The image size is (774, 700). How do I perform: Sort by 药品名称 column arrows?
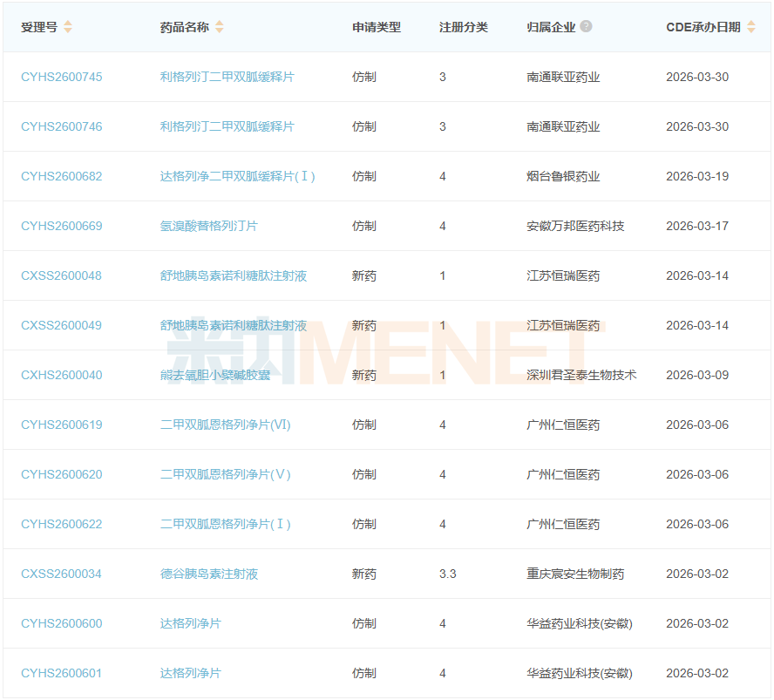click(x=219, y=27)
